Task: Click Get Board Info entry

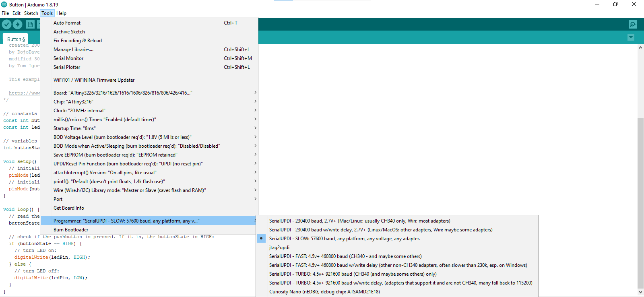Action: [149, 208]
